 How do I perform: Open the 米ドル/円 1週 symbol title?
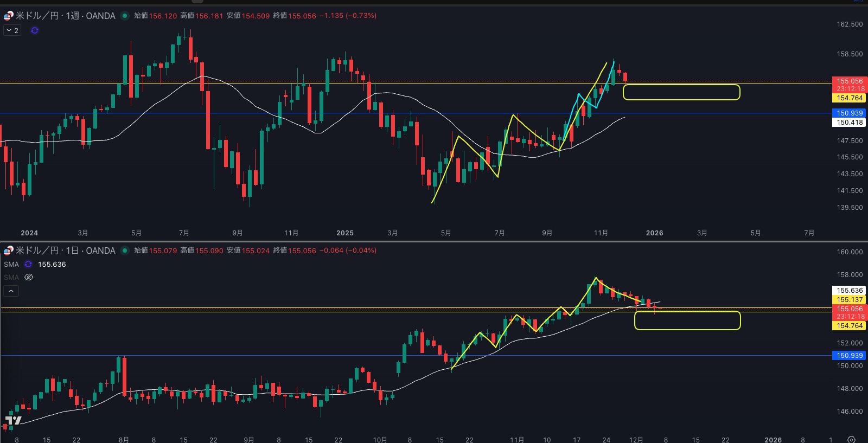point(65,16)
